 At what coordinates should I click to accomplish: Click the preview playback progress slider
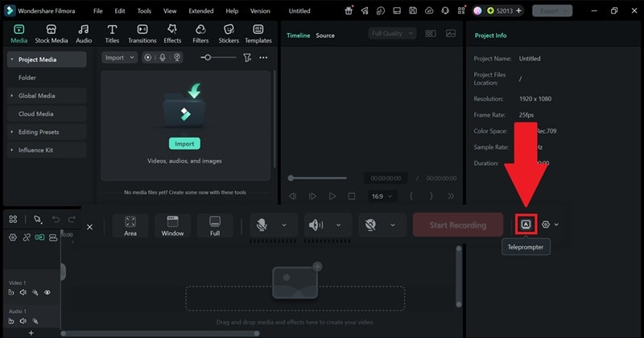[x=317, y=178]
